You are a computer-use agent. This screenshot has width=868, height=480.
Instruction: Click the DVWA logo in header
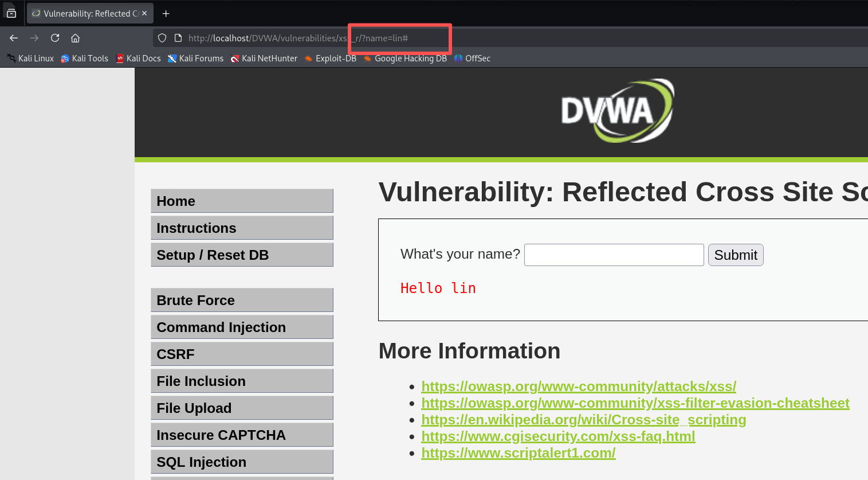coord(617,111)
